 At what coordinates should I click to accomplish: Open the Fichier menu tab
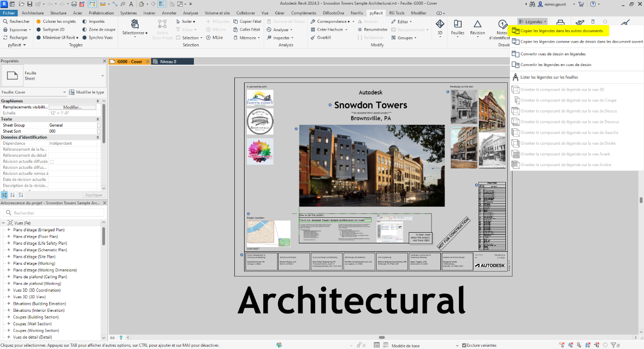coord(9,13)
